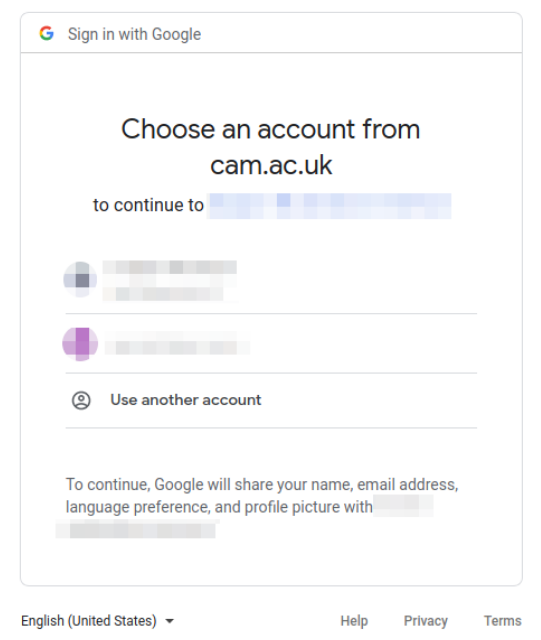
Task: Click person icon beside Use another account
Action: (x=81, y=400)
